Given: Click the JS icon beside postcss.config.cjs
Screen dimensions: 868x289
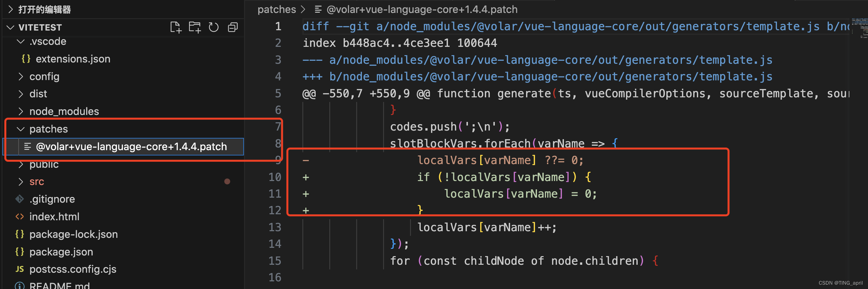Looking at the screenshot, I should pyautogui.click(x=20, y=269).
